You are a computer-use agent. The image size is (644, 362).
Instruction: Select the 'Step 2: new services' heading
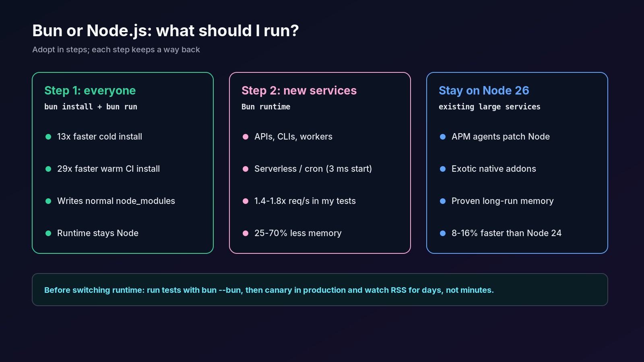[x=299, y=90]
